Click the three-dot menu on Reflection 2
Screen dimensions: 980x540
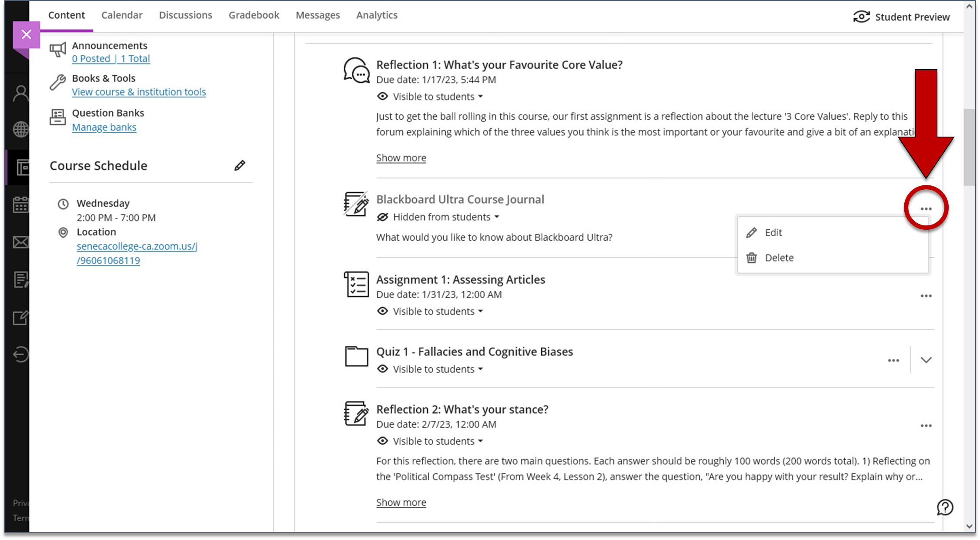pos(926,425)
